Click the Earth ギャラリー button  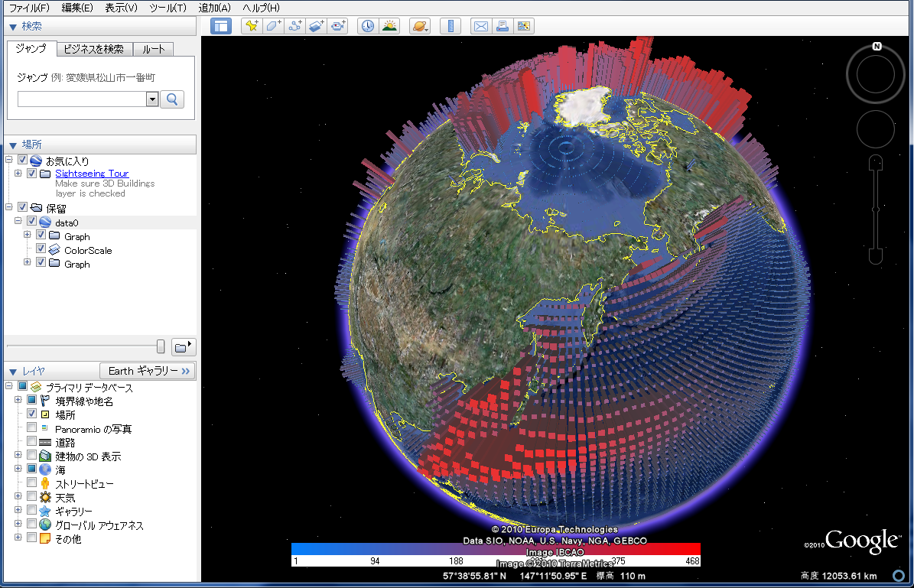(148, 371)
